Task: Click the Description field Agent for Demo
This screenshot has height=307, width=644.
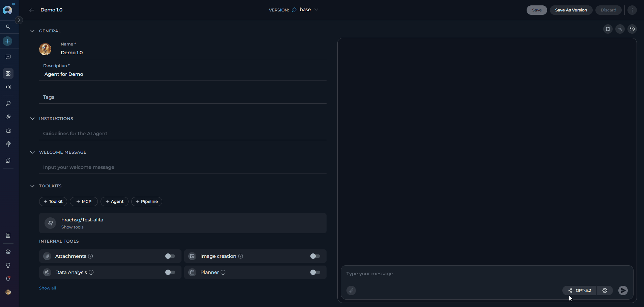Action: click(x=183, y=74)
